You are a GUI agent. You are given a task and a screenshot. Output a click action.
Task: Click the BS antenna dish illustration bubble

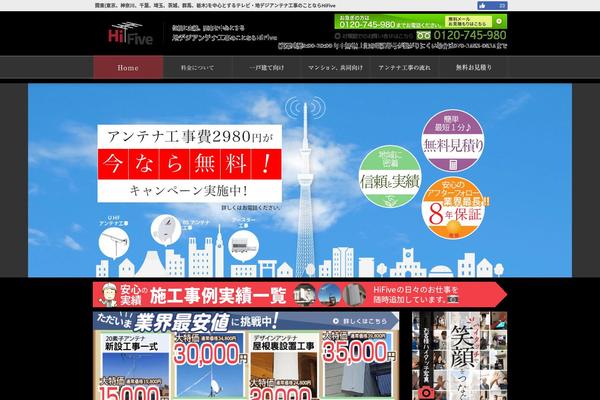pos(166,230)
